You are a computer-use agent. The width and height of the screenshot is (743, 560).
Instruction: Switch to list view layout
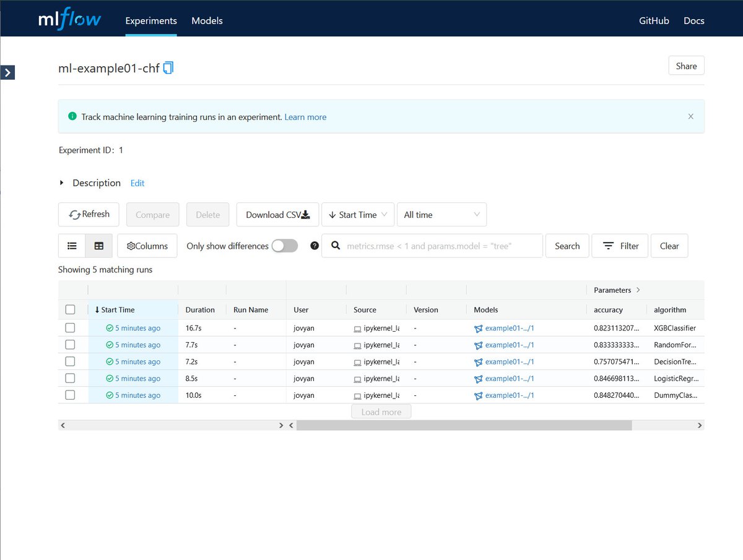72,246
